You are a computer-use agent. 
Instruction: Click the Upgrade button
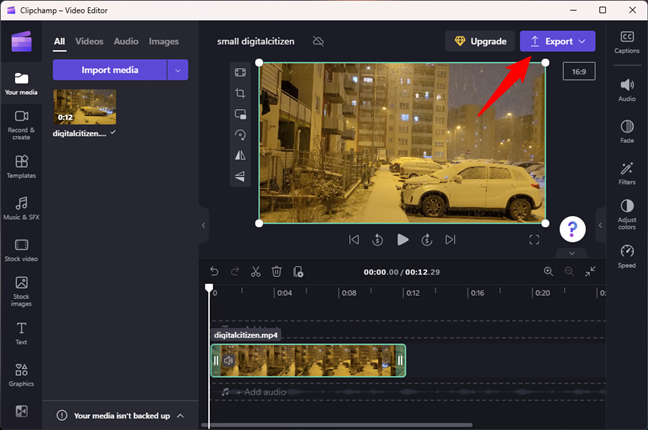click(x=480, y=41)
